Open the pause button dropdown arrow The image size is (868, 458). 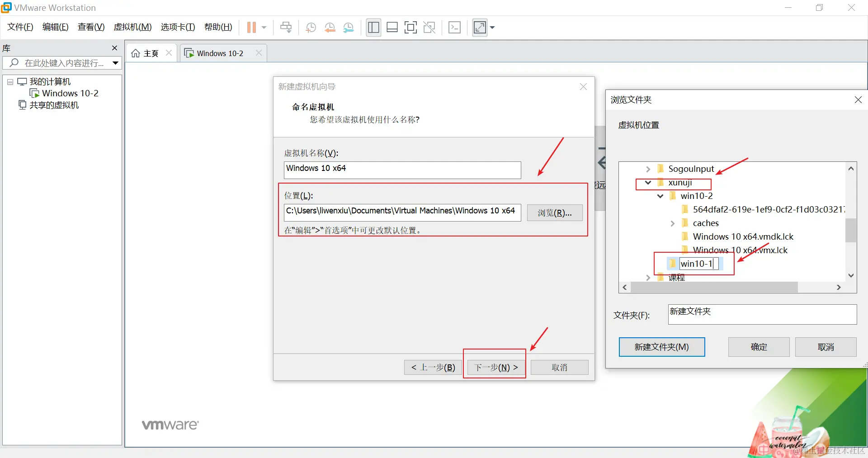(264, 28)
